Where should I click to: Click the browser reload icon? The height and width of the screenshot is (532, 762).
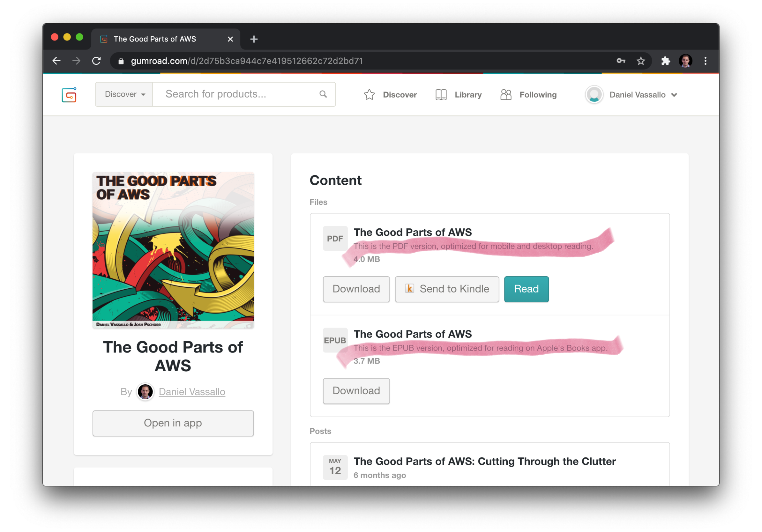click(97, 61)
